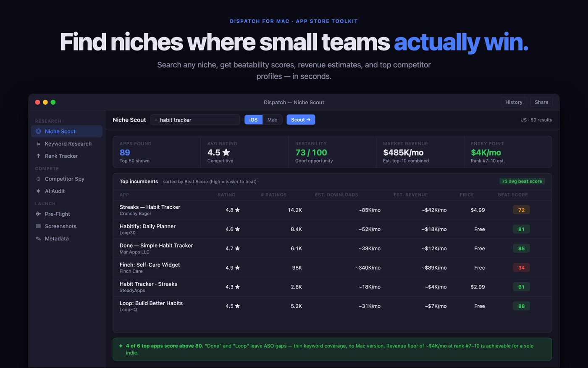The height and width of the screenshot is (368, 588).
Task: Click the Rank Tracker arrow icon
Action: 38,156
